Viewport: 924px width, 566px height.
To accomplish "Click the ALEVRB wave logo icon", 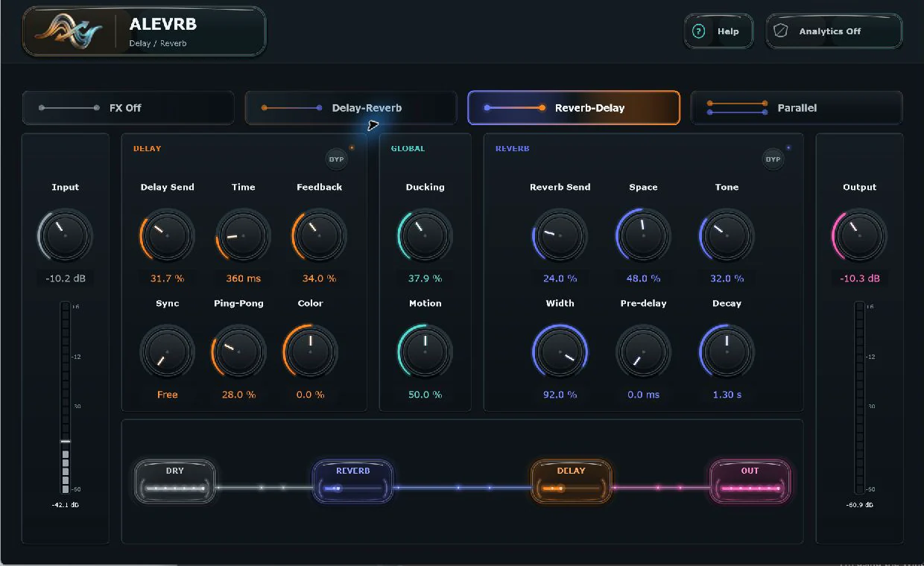I will coord(69,31).
